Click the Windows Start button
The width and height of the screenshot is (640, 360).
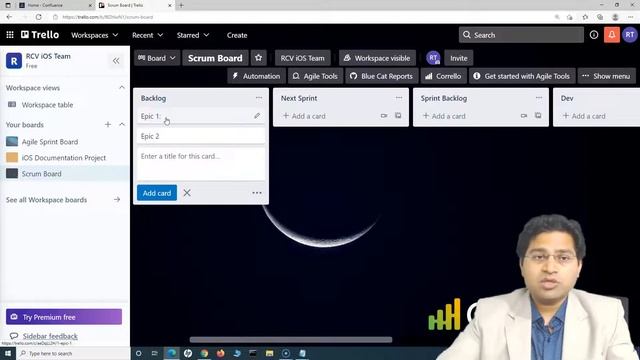point(8,353)
